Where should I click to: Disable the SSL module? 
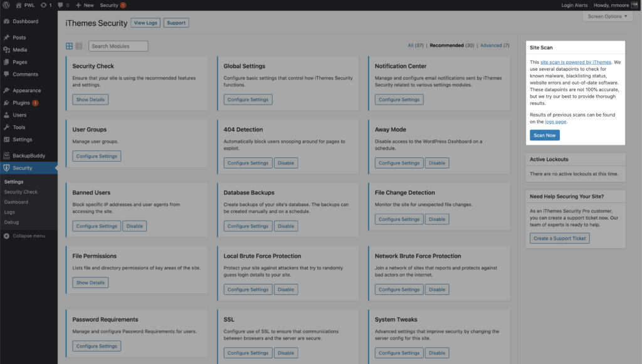click(286, 353)
